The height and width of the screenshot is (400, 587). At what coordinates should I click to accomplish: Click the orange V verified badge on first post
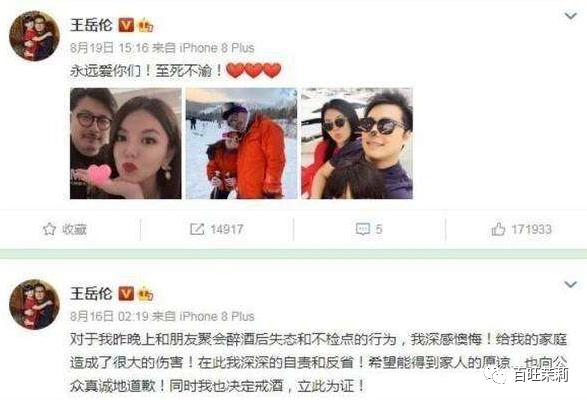(126, 25)
